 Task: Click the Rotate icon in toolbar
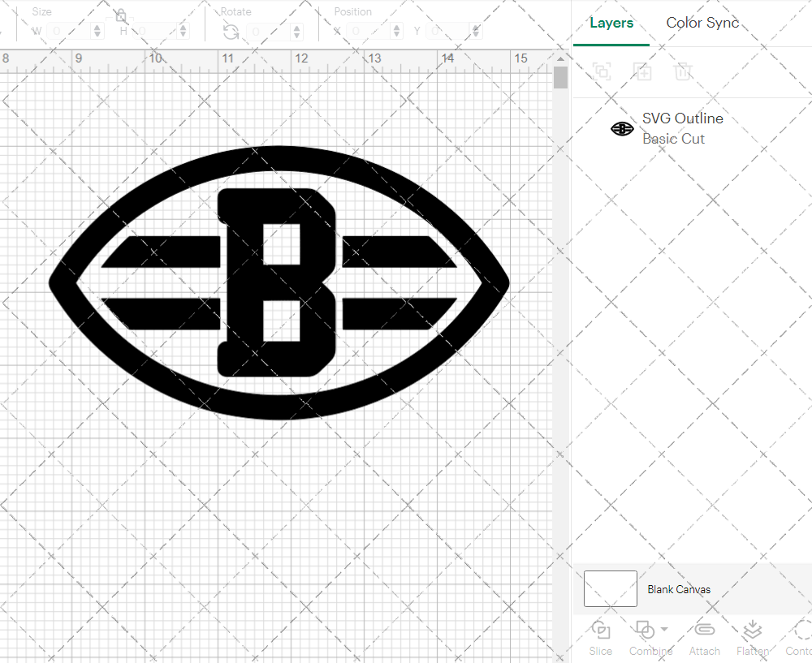pos(231,32)
